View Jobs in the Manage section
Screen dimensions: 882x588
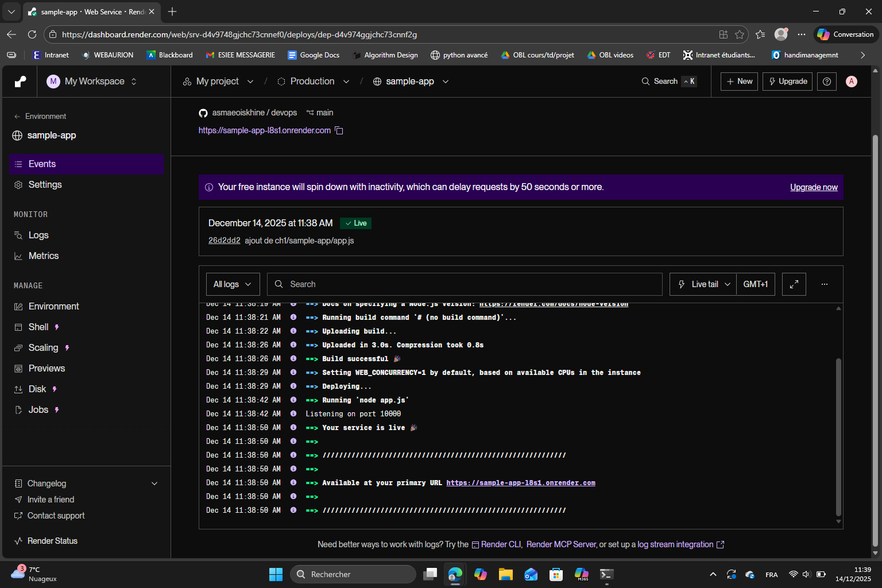coord(38,409)
